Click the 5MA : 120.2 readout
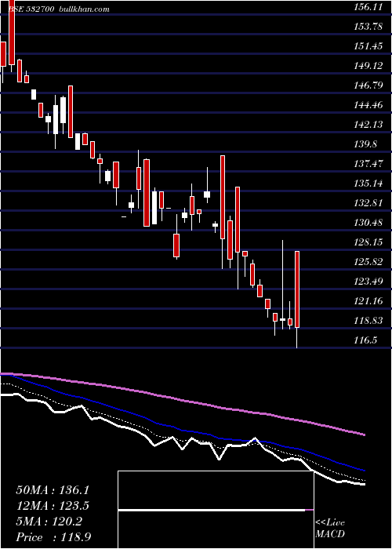Viewport: 392px width, 549px height. click(49, 522)
